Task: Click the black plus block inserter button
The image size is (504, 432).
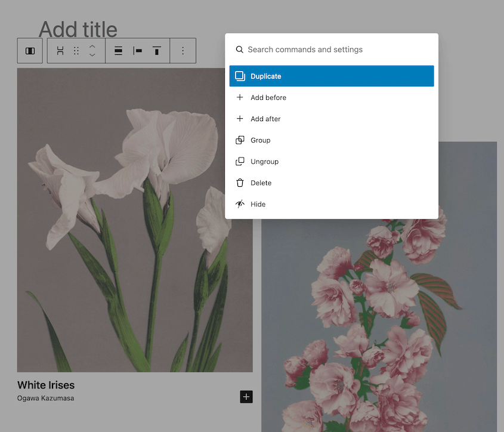Action: pos(246,397)
